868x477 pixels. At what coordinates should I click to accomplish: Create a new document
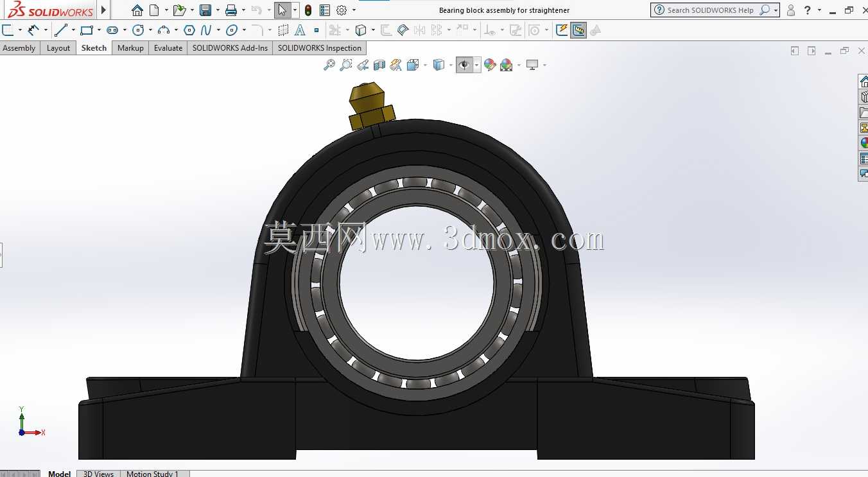tap(154, 10)
